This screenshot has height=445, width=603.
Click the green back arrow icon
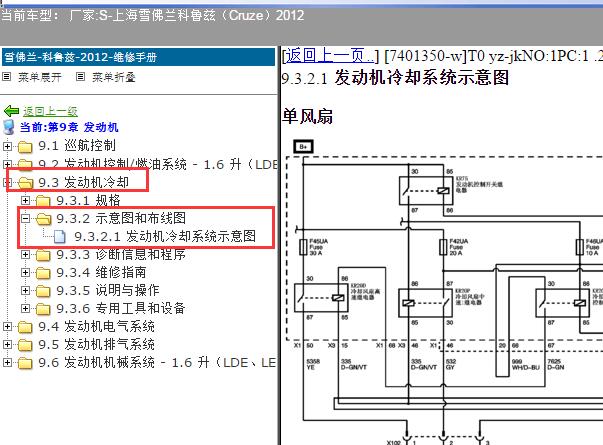11,111
